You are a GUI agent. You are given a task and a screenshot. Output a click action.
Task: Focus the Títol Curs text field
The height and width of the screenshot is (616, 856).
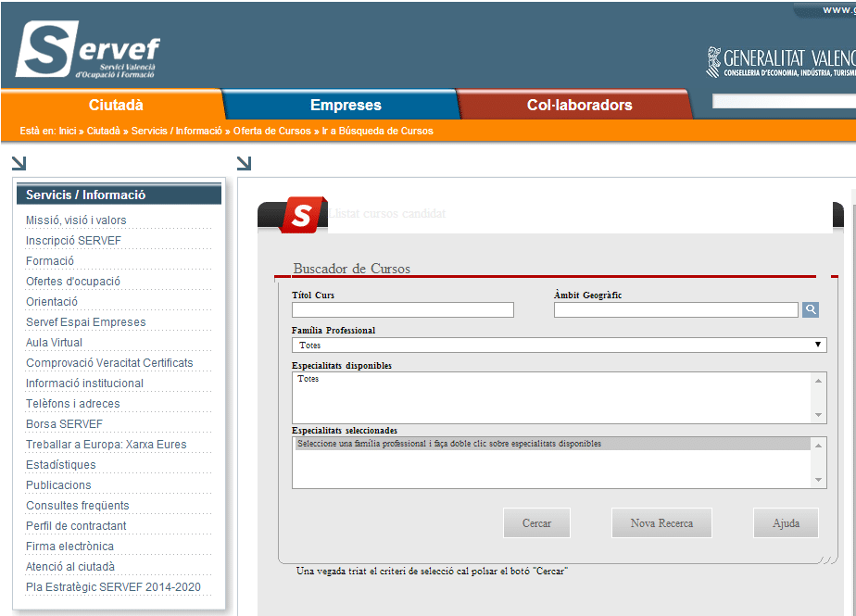click(402, 310)
